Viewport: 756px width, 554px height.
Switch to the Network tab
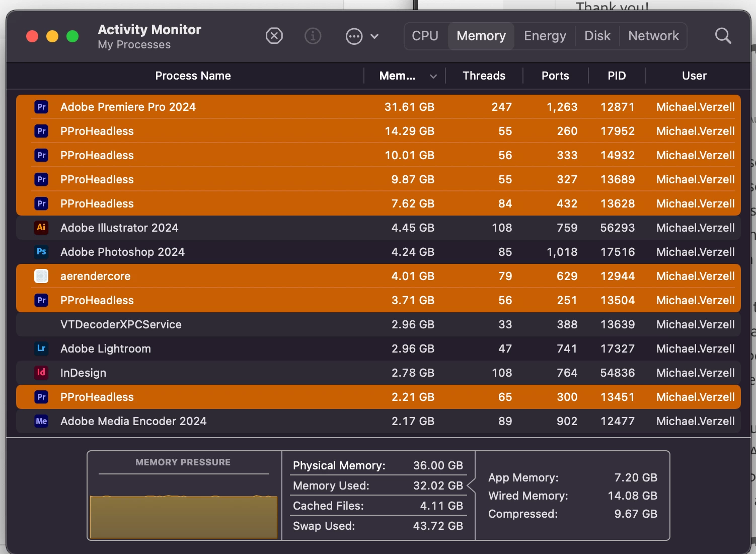(653, 36)
